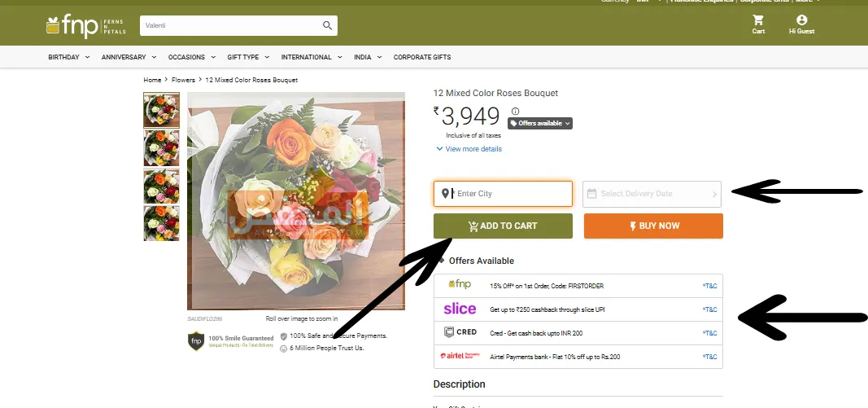Click the Buy Now button
This screenshot has height=408, width=868.
653,226
